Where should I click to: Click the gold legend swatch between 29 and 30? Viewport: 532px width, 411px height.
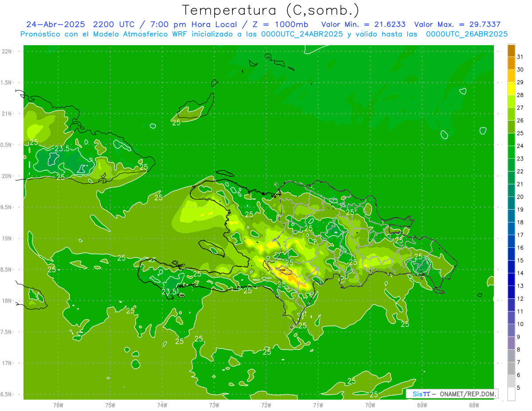[x=511, y=76]
